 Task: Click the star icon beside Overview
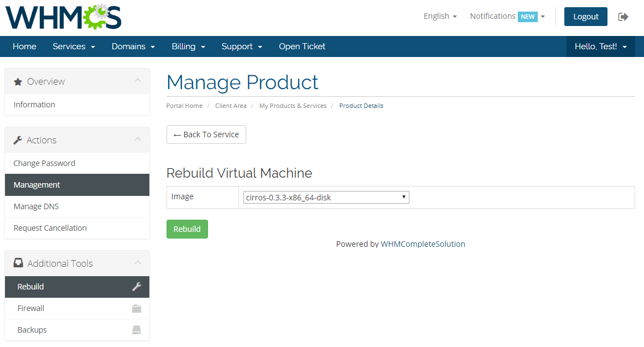17,80
